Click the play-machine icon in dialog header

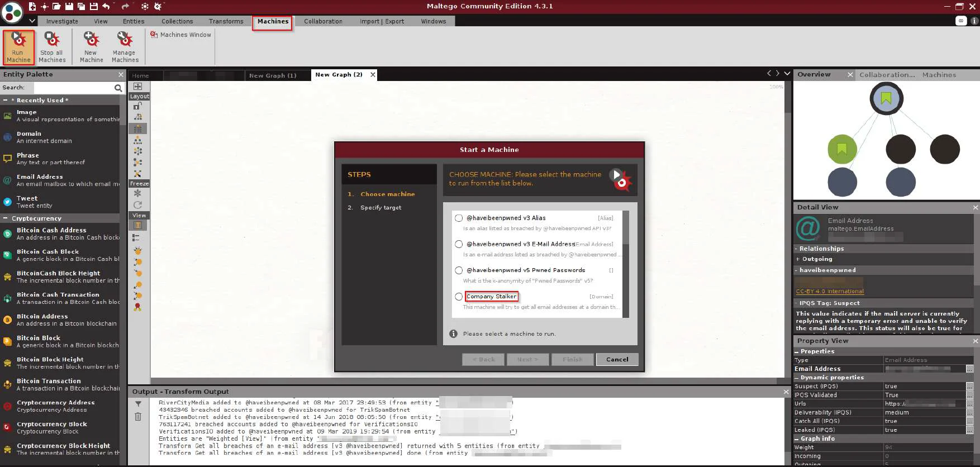point(620,179)
